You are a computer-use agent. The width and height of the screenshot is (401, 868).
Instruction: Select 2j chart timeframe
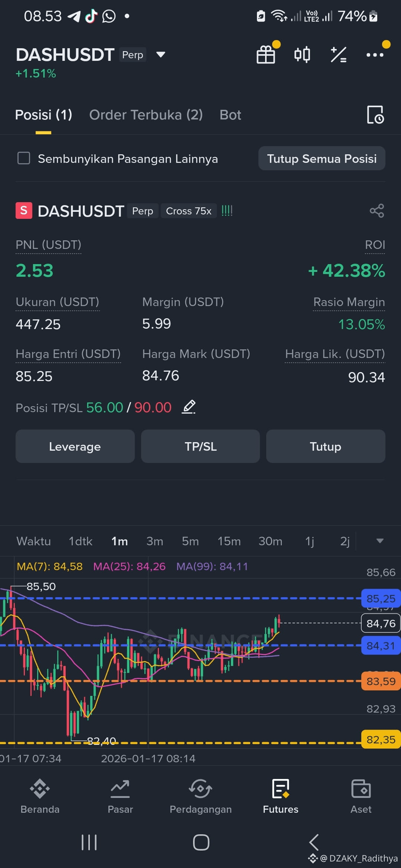(345, 541)
